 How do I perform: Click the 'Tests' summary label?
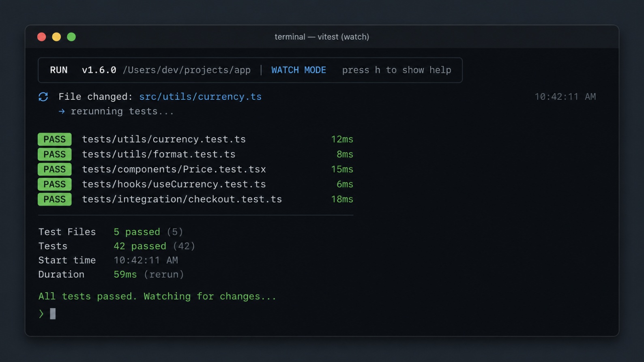53,246
